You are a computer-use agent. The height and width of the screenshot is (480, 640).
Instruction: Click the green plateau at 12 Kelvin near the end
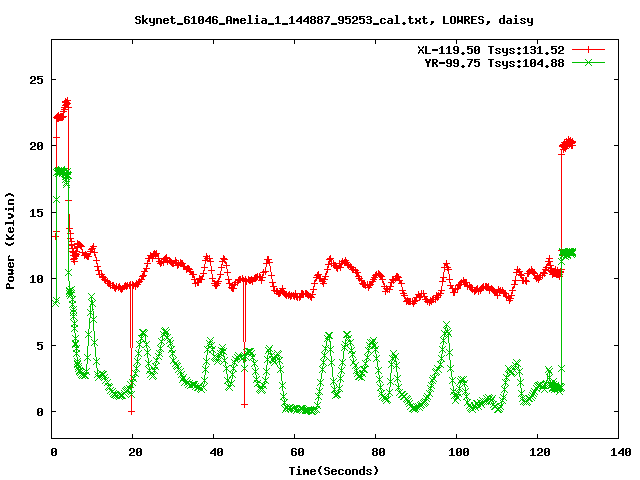(x=568, y=252)
